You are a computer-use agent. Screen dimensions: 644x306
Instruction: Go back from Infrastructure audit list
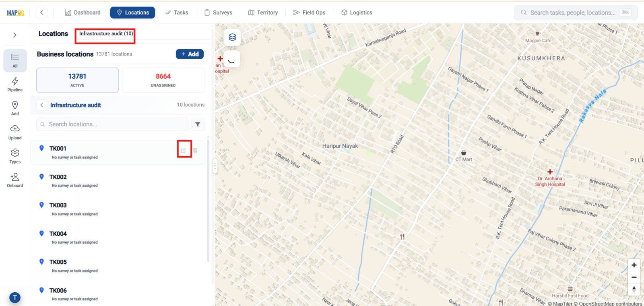pos(41,105)
